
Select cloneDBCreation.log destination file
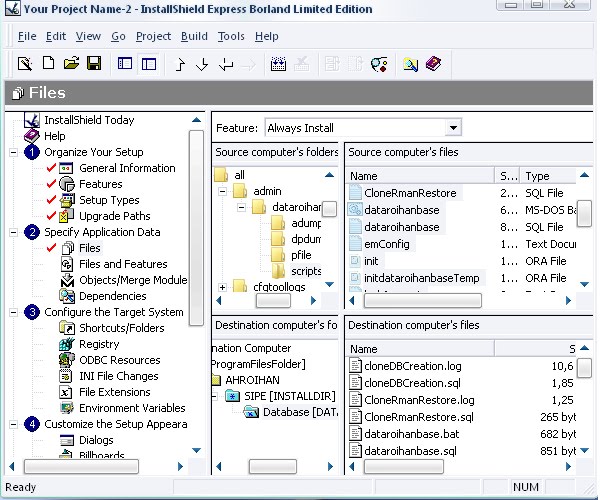click(412, 366)
